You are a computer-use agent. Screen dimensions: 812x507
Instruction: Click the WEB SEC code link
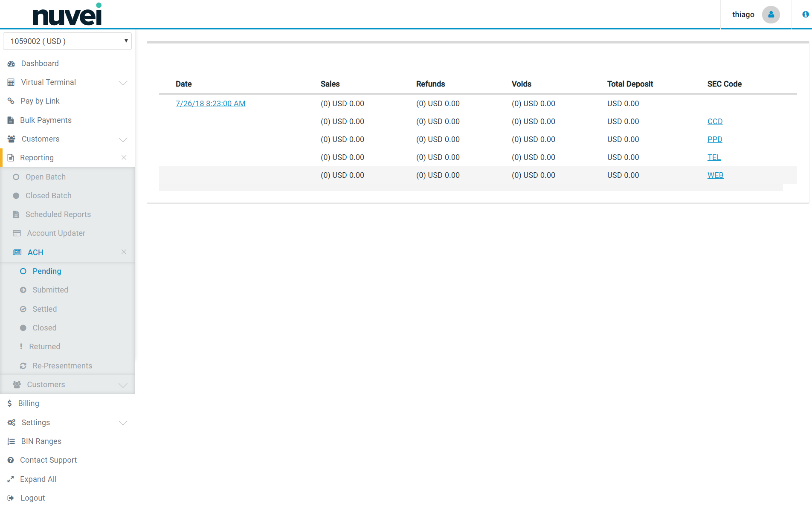715,175
